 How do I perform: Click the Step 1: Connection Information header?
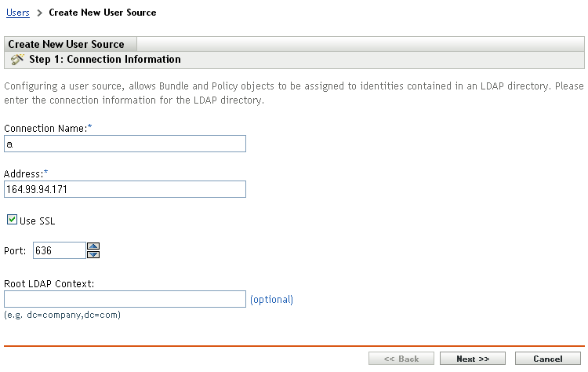click(x=105, y=60)
